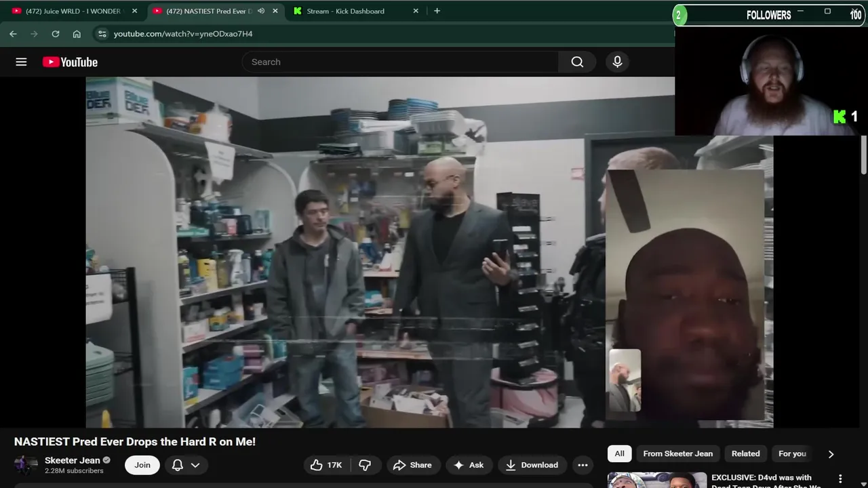Open Skeeter Jean channel avatar
The height and width of the screenshot is (488, 868).
(x=26, y=466)
